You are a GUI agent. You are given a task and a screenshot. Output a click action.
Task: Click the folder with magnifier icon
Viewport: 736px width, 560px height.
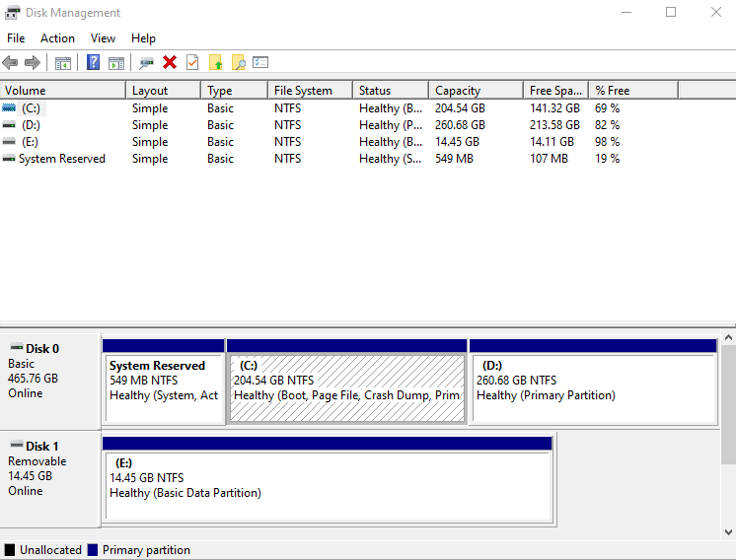coord(239,62)
